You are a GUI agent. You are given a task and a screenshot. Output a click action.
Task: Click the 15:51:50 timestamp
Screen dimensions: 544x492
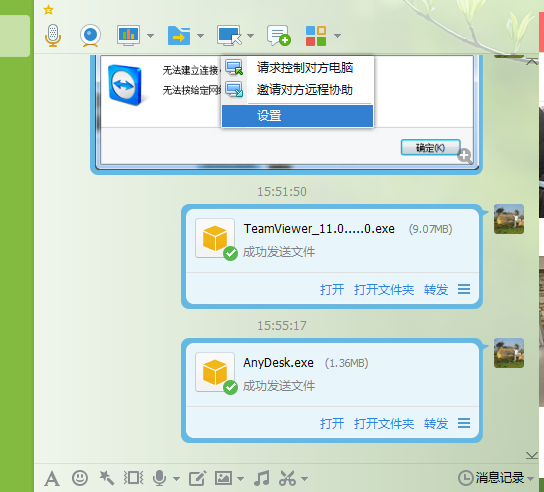coord(282,192)
